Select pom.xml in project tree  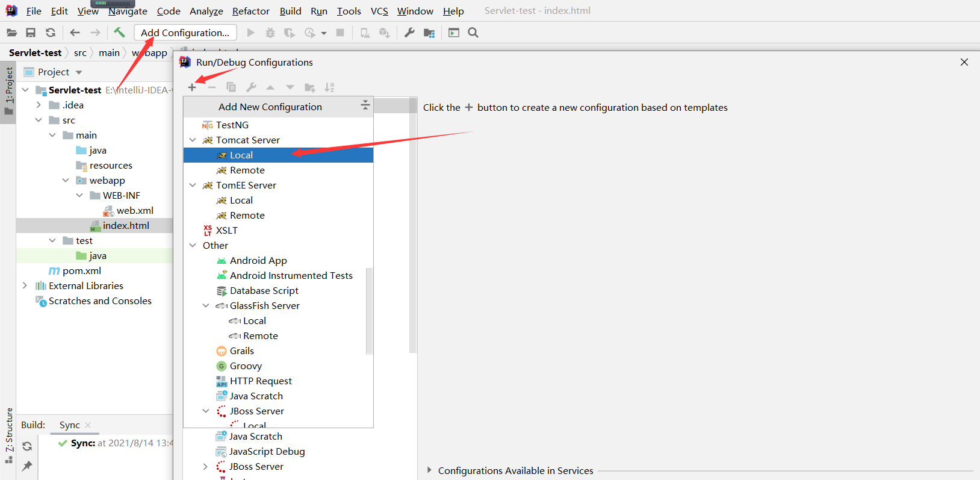tap(82, 270)
